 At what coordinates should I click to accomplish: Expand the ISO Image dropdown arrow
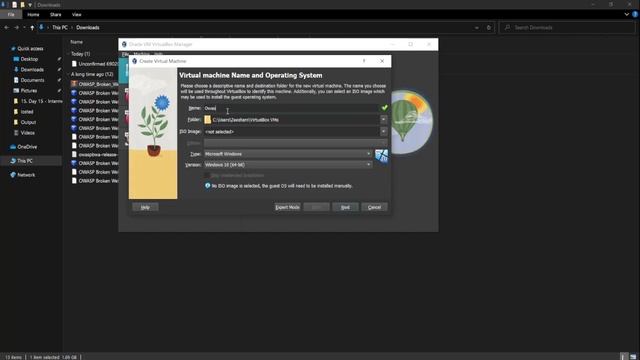click(x=383, y=131)
